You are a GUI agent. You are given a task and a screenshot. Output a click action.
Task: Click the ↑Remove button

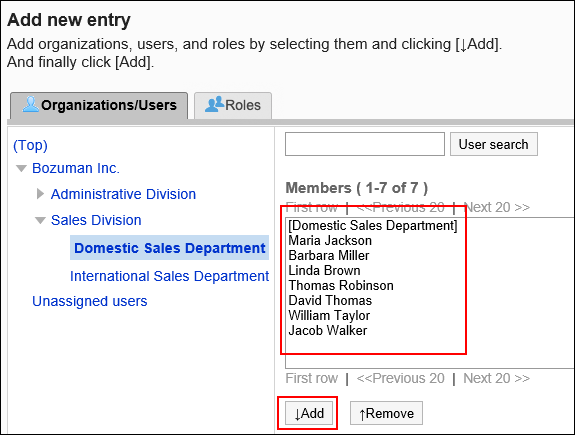pyautogui.click(x=386, y=413)
